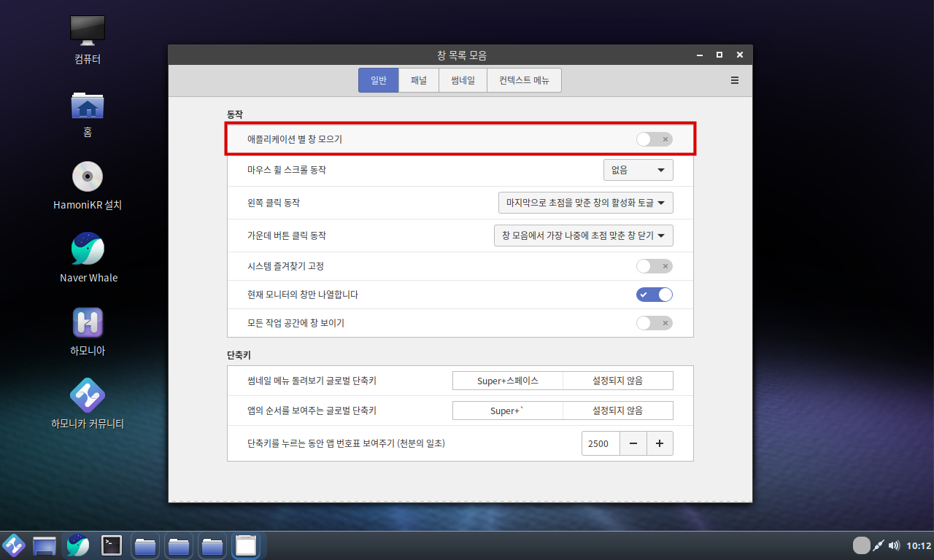Click the 창 목록 모음 window title
Image resolution: width=934 pixels, height=560 pixels.
[x=461, y=55]
